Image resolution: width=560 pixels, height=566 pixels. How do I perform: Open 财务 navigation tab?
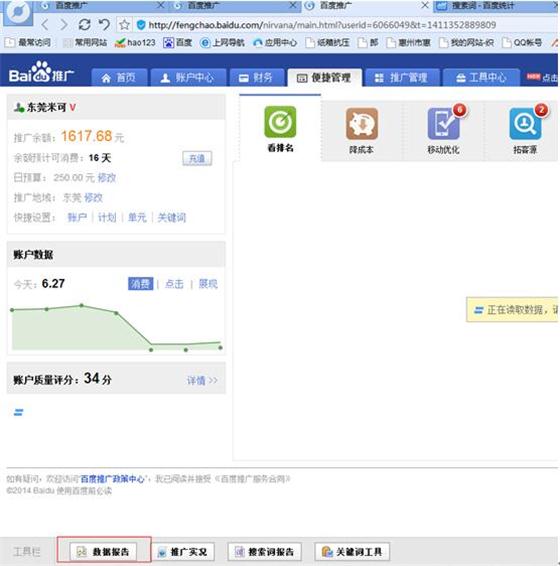pos(257,77)
